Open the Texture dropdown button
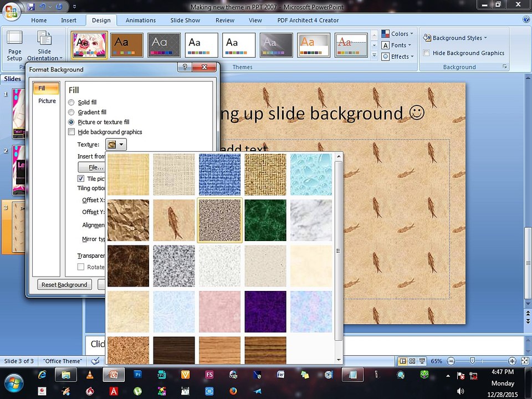Screen dimensions: 532x399 pos(116,145)
